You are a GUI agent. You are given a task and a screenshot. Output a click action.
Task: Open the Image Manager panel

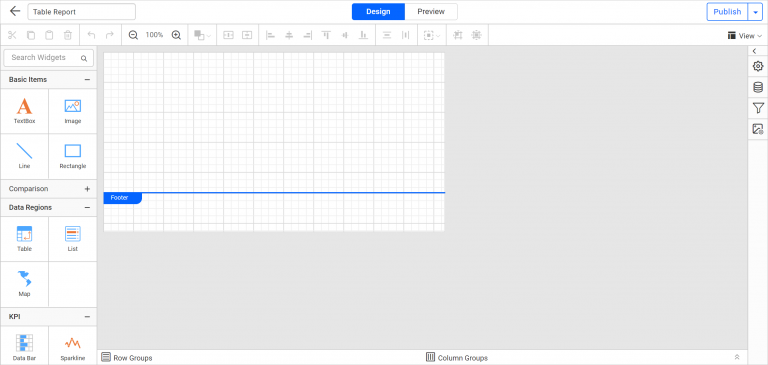tap(758, 129)
